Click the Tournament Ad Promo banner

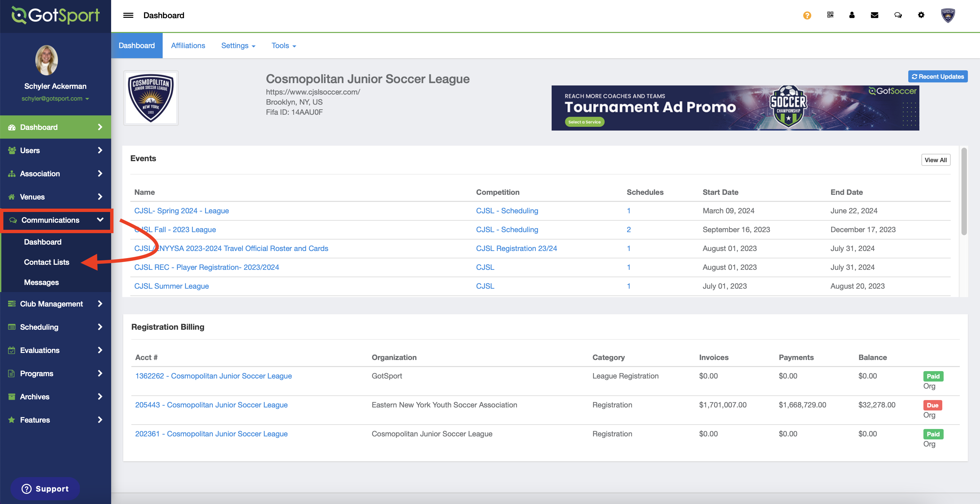(735, 108)
